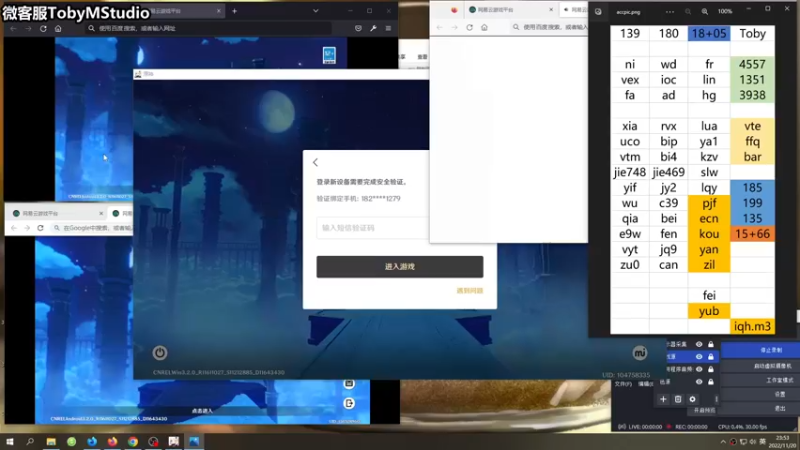Open Windows Start menu
Screen dimensions: 800x450
pos(10,441)
